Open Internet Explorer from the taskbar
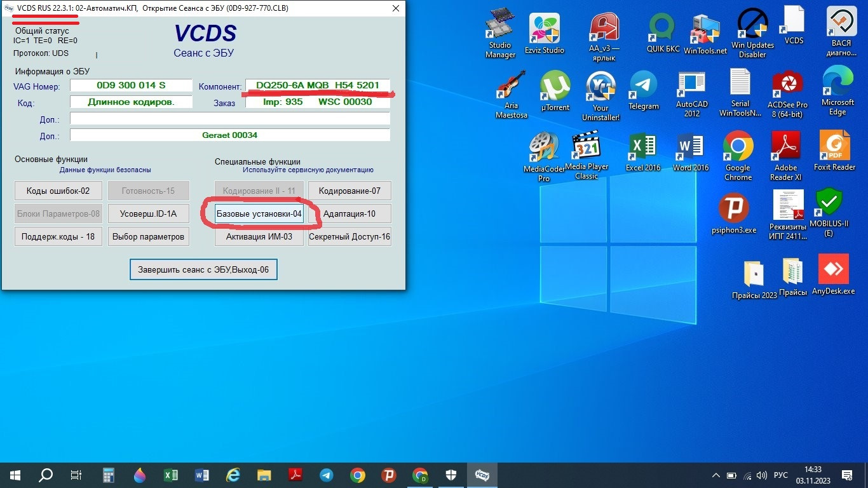Screen dimensions: 868x488 tap(233, 475)
